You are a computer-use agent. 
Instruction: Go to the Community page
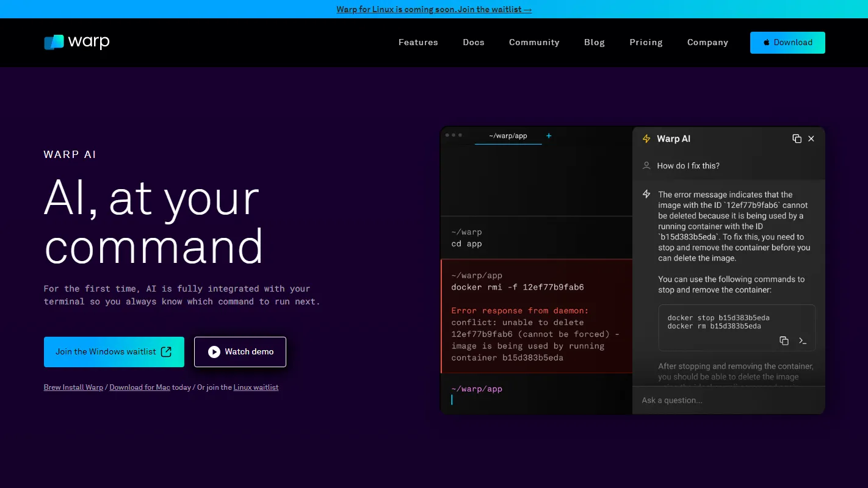(534, 43)
